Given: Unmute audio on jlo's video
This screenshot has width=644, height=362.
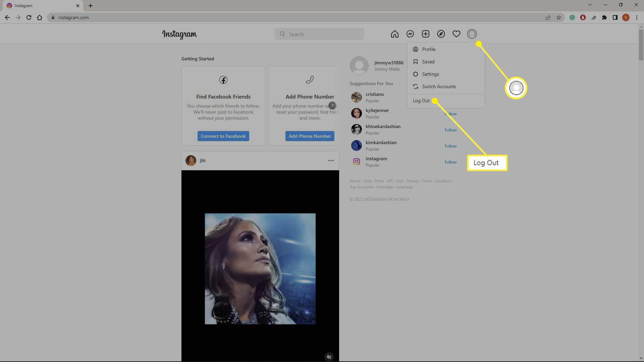Looking at the screenshot, I should pos(328,356).
